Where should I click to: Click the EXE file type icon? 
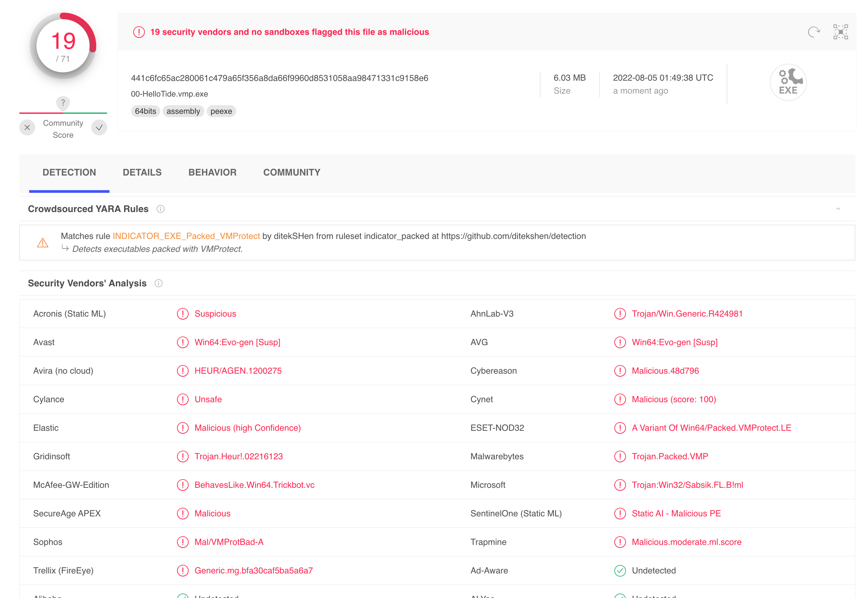788,82
